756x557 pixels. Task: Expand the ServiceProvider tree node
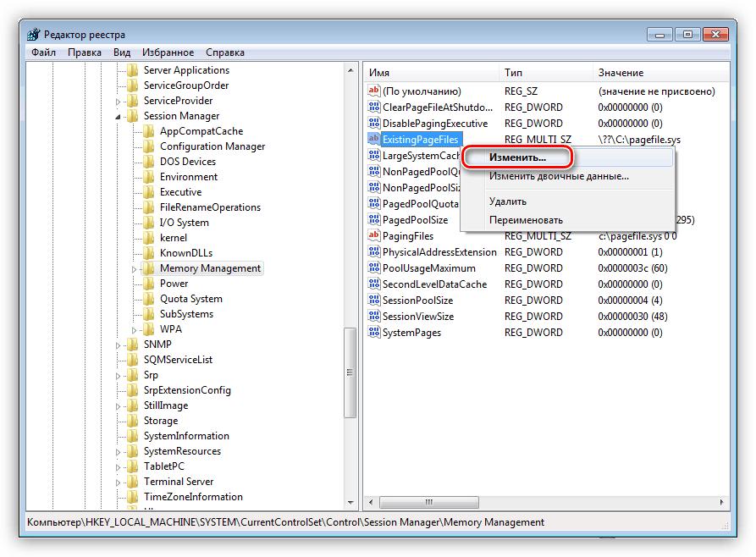[x=119, y=102]
